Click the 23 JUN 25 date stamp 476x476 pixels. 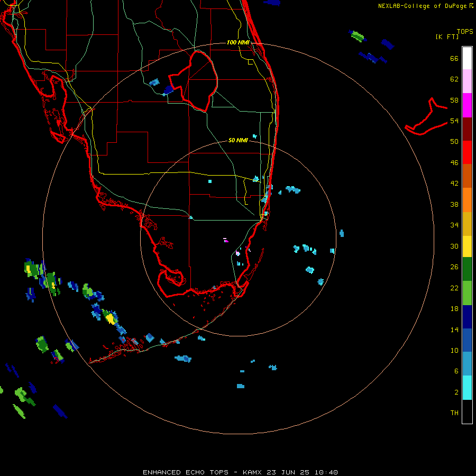[x=288, y=472]
